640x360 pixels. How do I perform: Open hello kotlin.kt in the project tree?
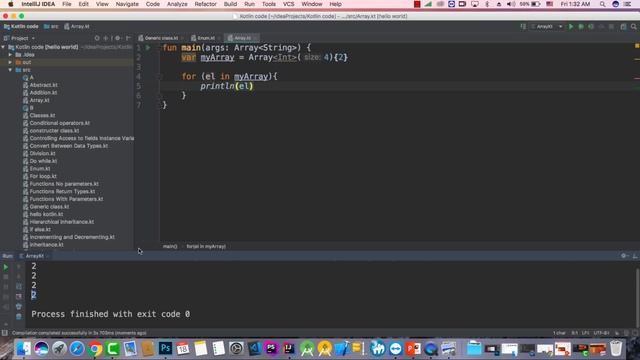(x=46, y=214)
